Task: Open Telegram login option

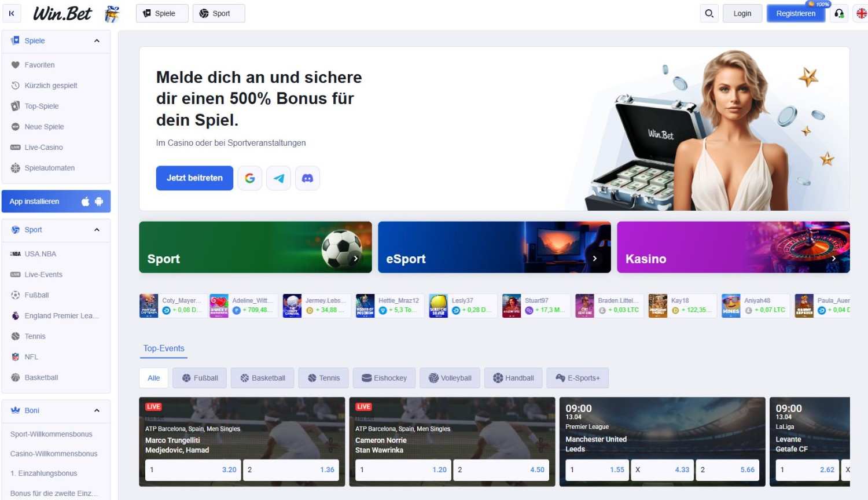Action: click(278, 178)
